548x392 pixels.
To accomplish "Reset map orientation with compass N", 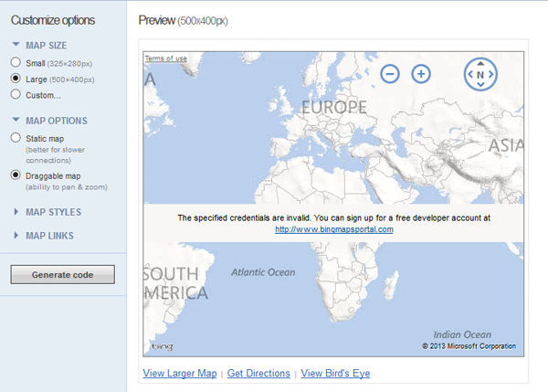I will click(480, 75).
